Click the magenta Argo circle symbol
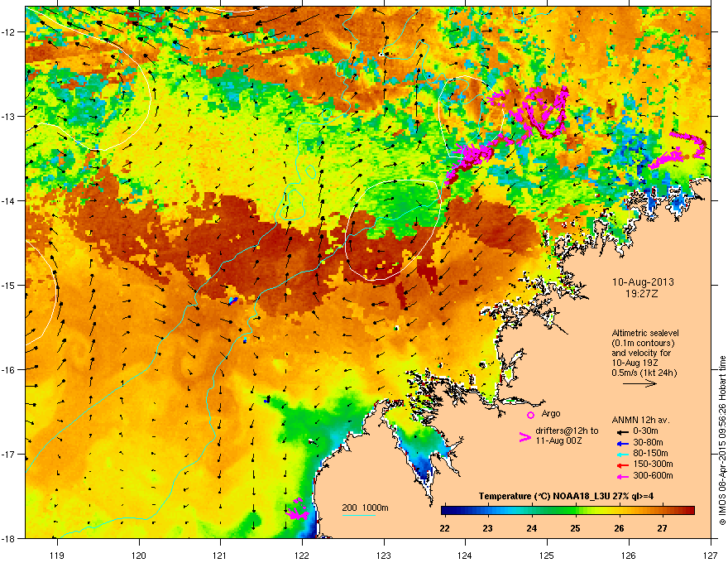 [x=530, y=415]
